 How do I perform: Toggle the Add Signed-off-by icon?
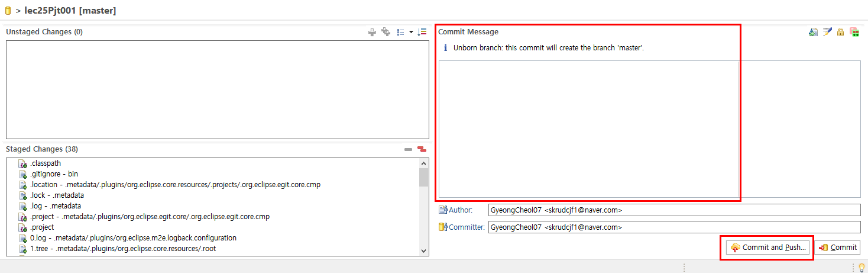pyautogui.click(x=827, y=32)
